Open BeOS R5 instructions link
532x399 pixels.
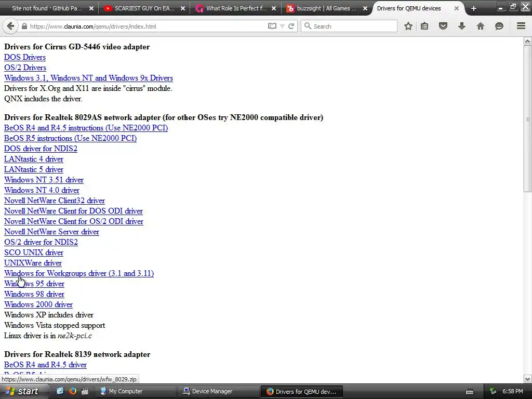point(70,138)
